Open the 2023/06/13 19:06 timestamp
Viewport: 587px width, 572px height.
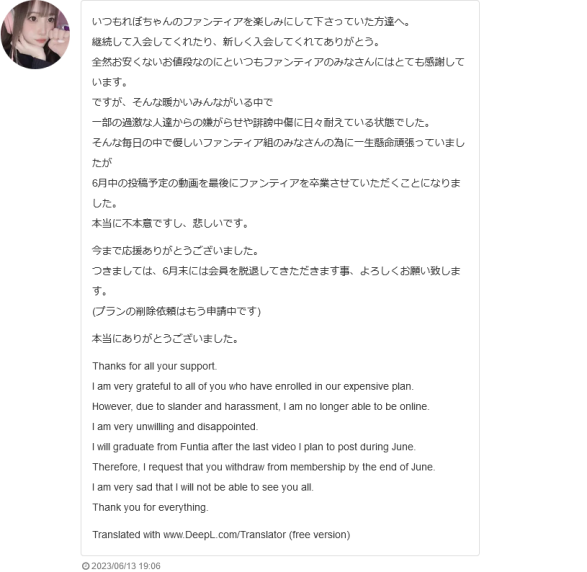tap(126, 566)
